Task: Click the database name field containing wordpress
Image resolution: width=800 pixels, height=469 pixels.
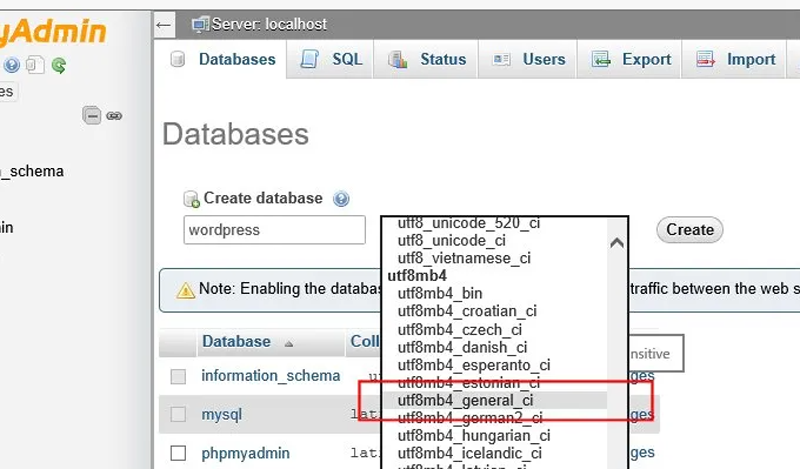Action: pos(274,230)
